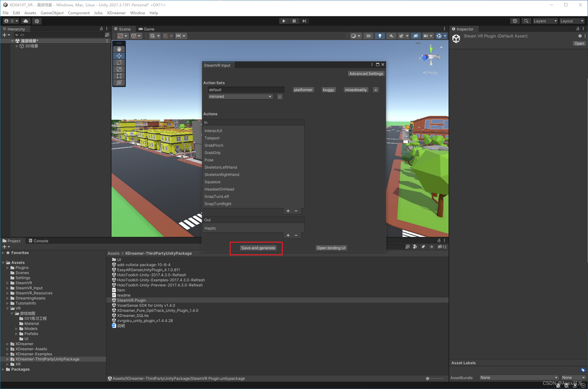Open the mirrored dropdown in Action Sets
The width and height of the screenshot is (588, 389).
coord(240,97)
